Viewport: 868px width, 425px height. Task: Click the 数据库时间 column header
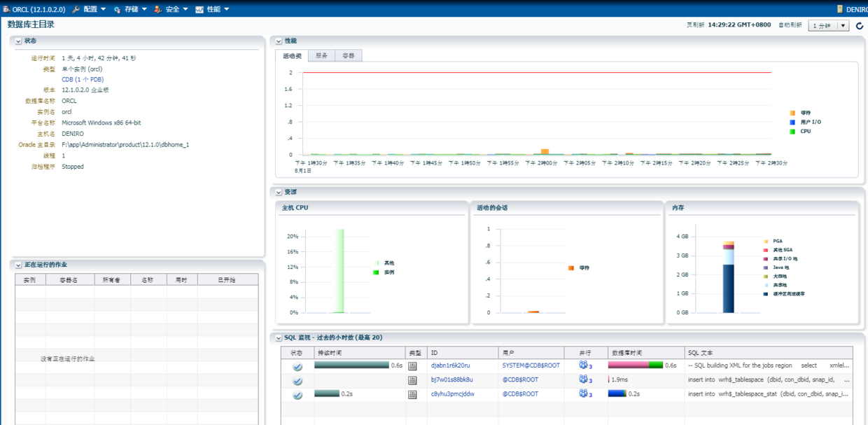[646, 352]
